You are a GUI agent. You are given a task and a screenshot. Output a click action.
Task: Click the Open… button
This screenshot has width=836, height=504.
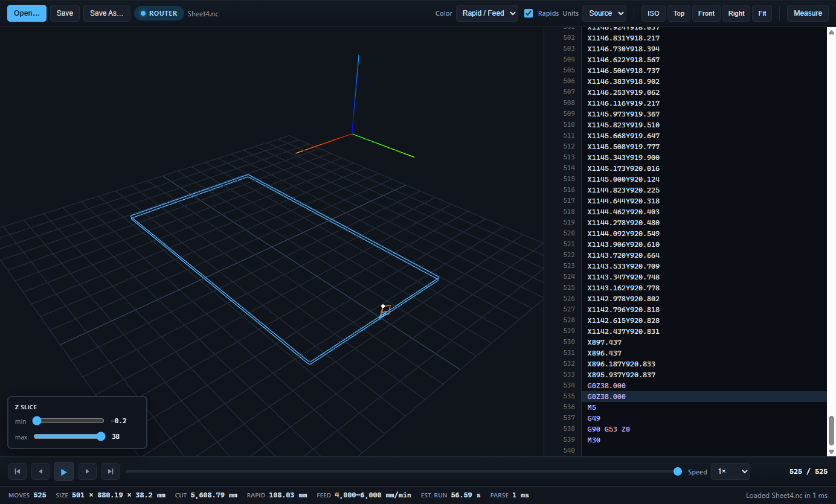(27, 13)
